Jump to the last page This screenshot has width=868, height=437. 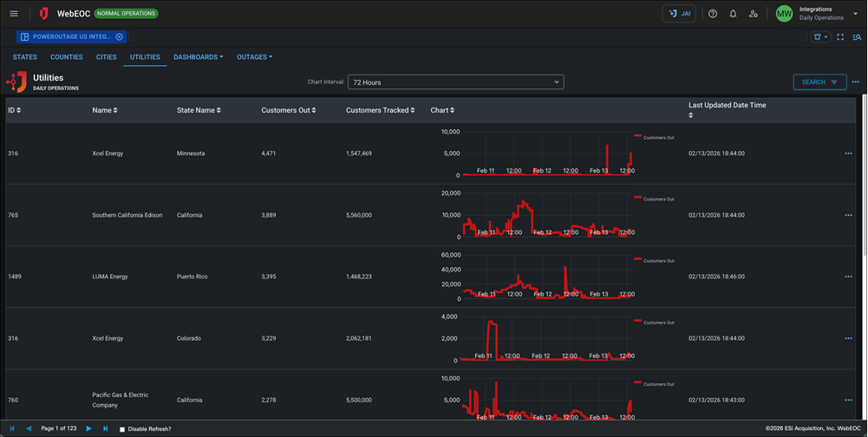point(106,428)
